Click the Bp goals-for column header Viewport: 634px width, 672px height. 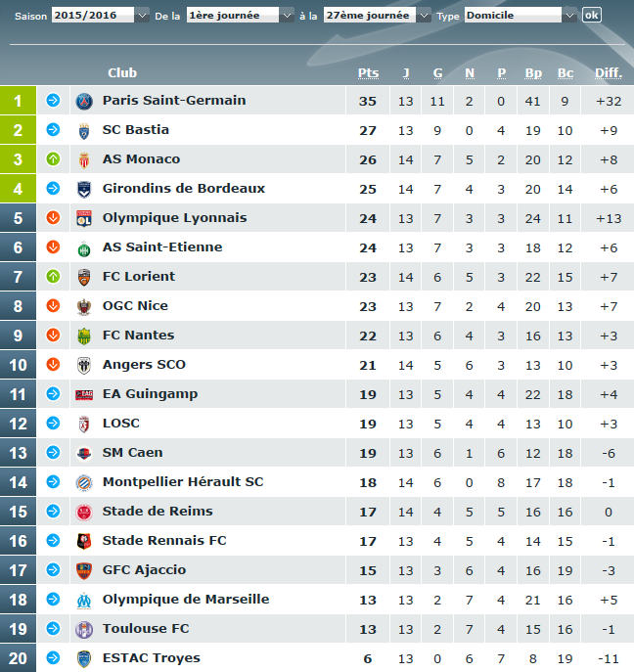(x=533, y=73)
